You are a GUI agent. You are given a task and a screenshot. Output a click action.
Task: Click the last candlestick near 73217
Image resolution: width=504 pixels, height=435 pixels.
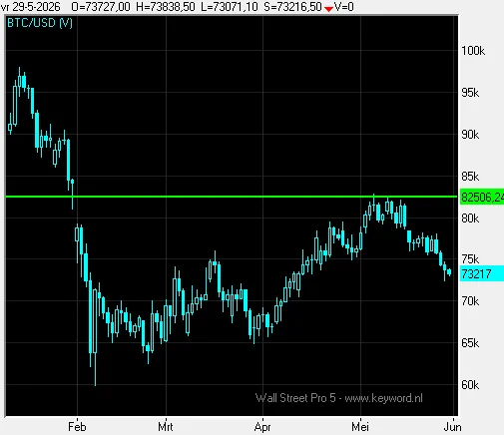(x=449, y=272)
